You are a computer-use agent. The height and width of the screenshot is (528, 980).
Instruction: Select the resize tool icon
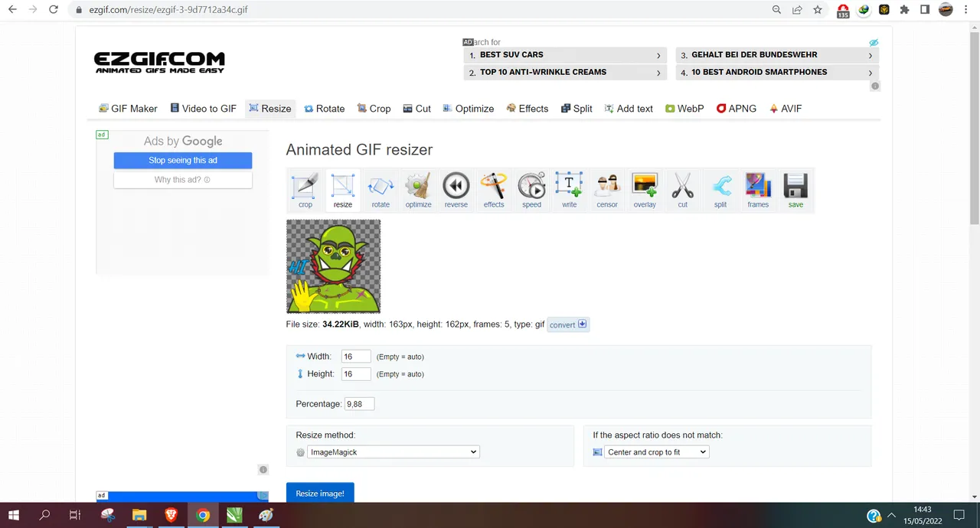[x=343, y=190]
